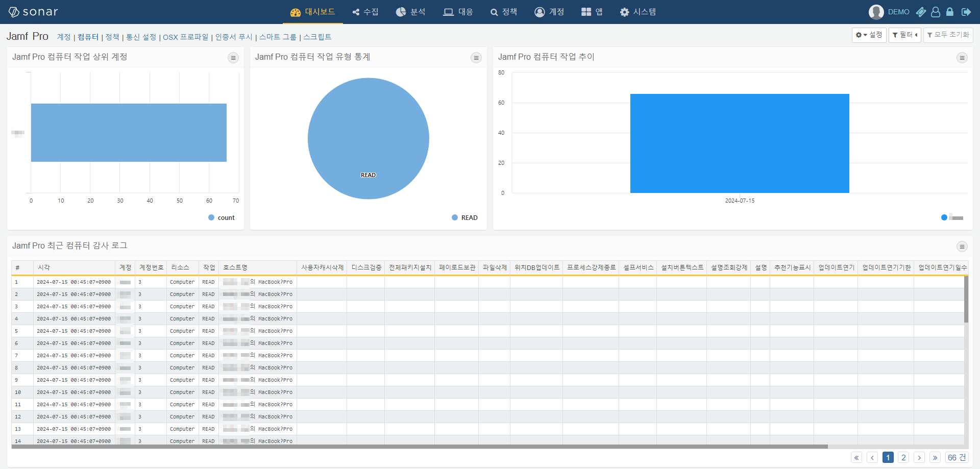Click 모두 초기화 reset all button
Screen dimensions: 980x469
[948, 35]
